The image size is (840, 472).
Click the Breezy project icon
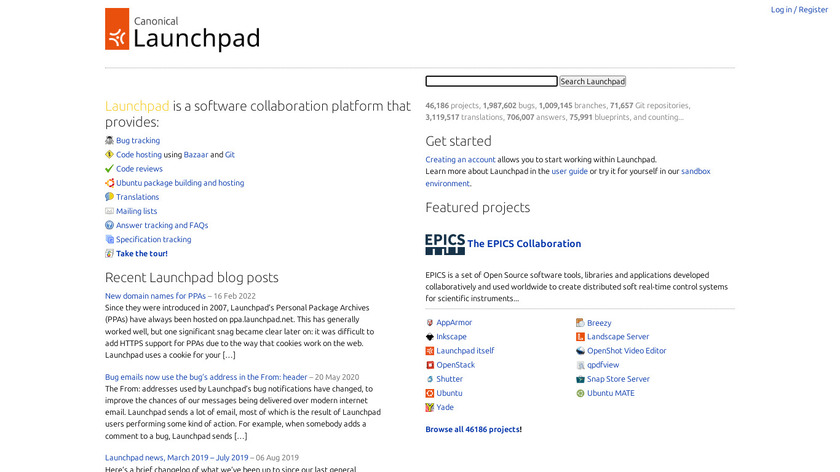point(580,323)
